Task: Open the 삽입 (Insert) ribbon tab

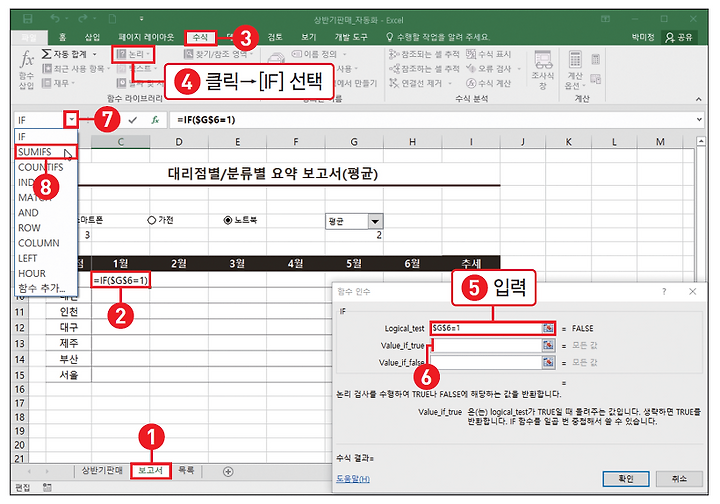Action: (92, 37)
